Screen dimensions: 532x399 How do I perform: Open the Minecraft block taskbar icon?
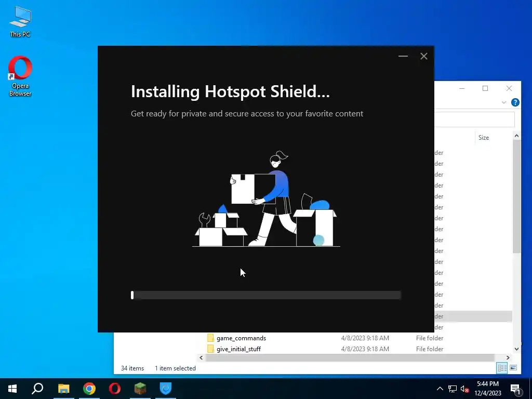click(x=140, y=388)
